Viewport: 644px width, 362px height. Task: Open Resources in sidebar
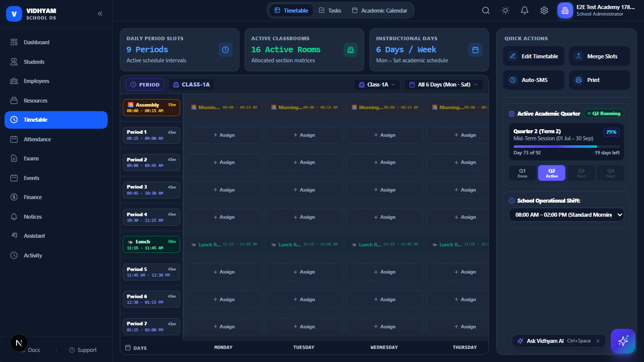tap(56, 101)
